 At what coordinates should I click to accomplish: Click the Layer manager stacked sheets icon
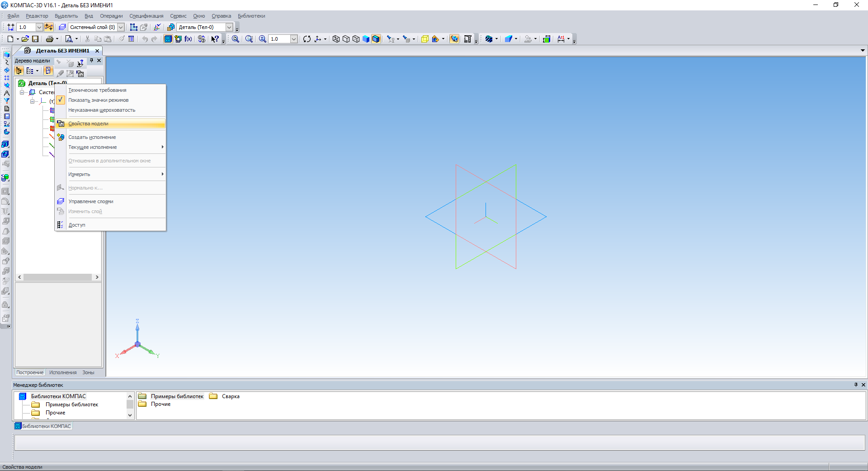(x=62, y=27)
